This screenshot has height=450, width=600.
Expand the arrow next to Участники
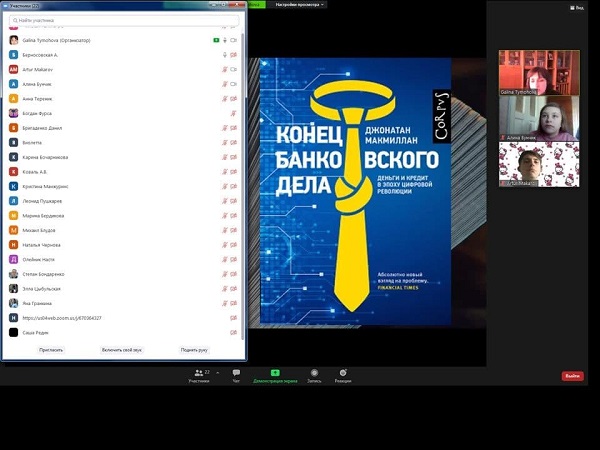(218, 372)
